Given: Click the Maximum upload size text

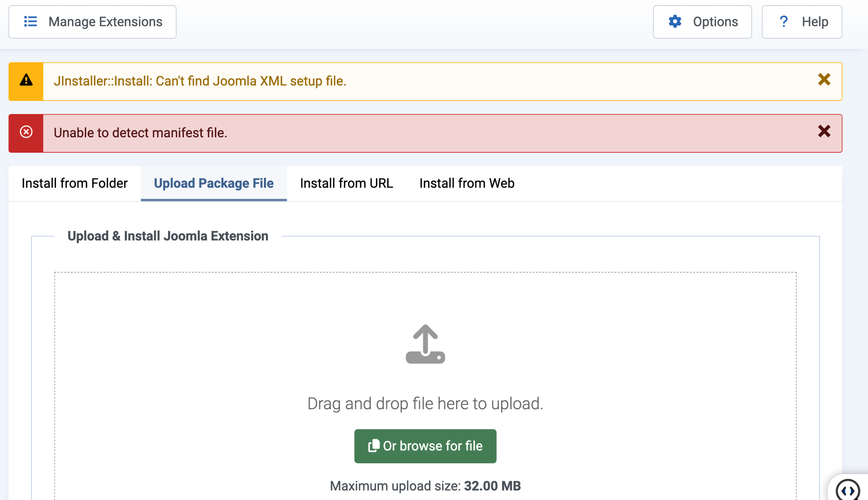Looking at the screenshot, I should pyautogui.click(x=425, y=486).
